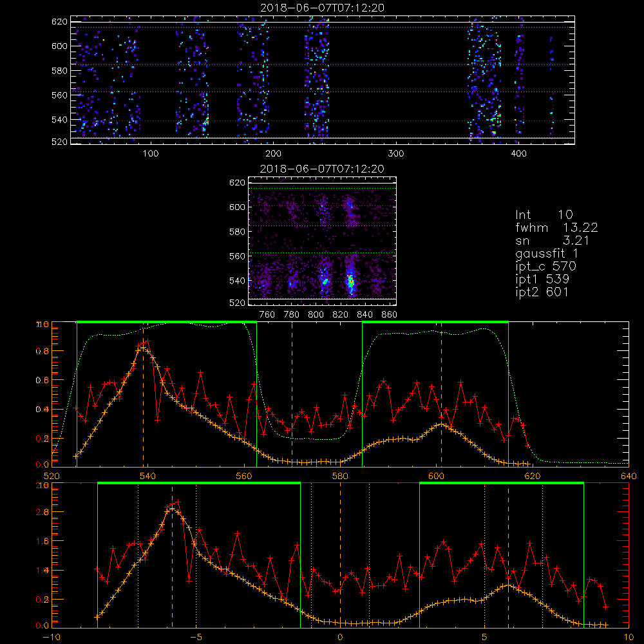Click x-axis label '5' of the bottom plot
This screenshot has width=644, height=644.
485,638
